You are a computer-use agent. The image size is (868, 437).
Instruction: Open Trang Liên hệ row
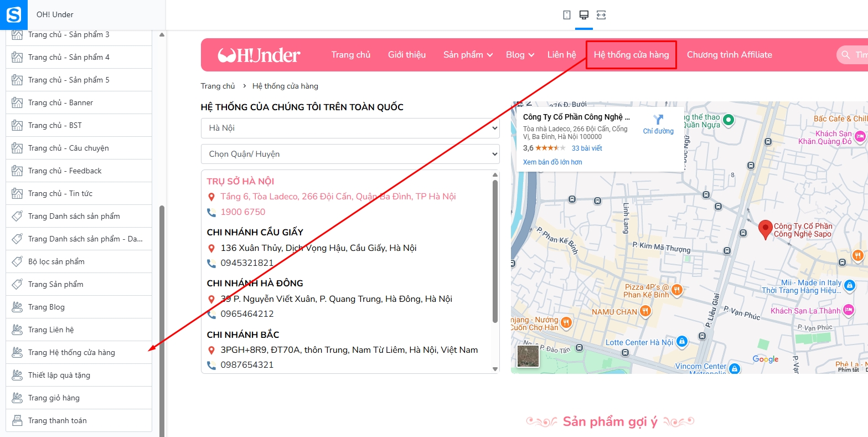79,330
